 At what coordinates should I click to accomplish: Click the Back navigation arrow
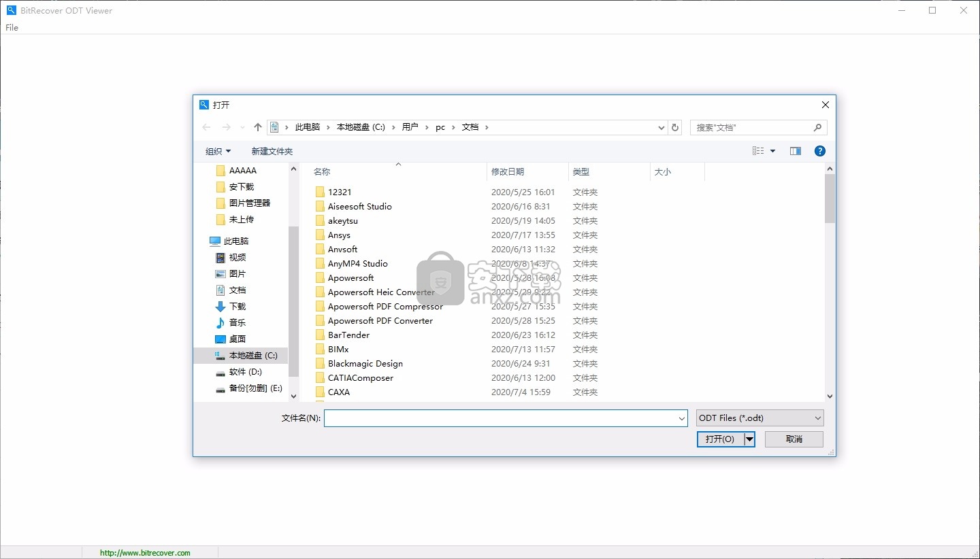[206, 127]
